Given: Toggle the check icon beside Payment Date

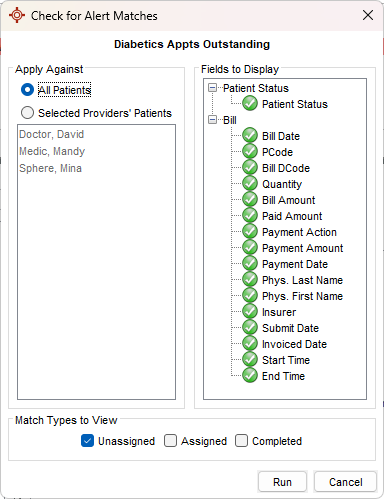Looking at the screenshot, I should pos(250,264).
